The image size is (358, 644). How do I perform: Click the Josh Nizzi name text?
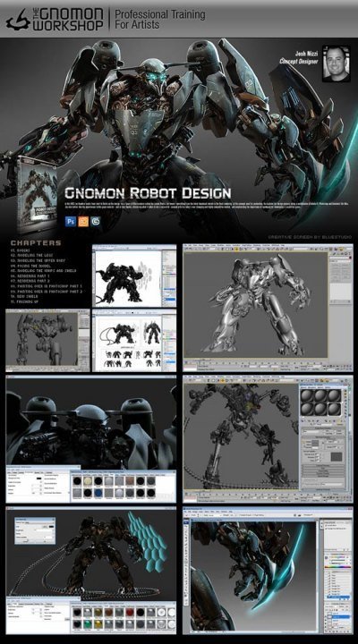[x=308, y=54]
